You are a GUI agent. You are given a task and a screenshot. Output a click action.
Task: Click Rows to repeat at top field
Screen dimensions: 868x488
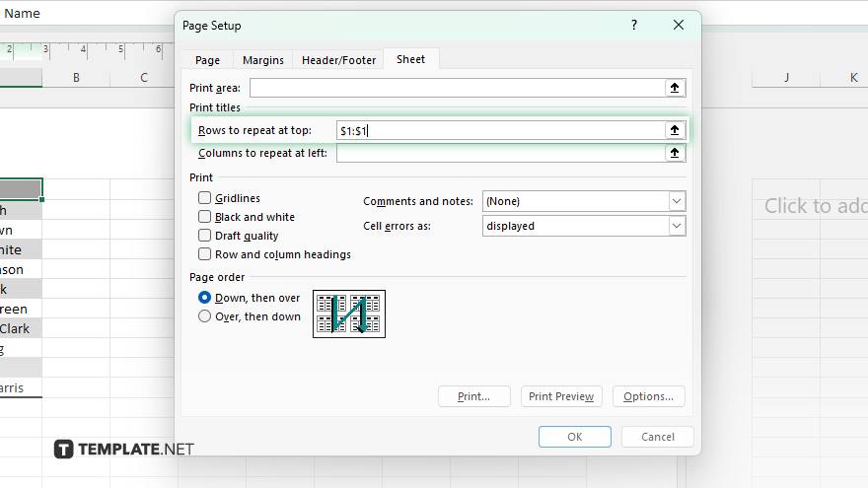[500, 130]
